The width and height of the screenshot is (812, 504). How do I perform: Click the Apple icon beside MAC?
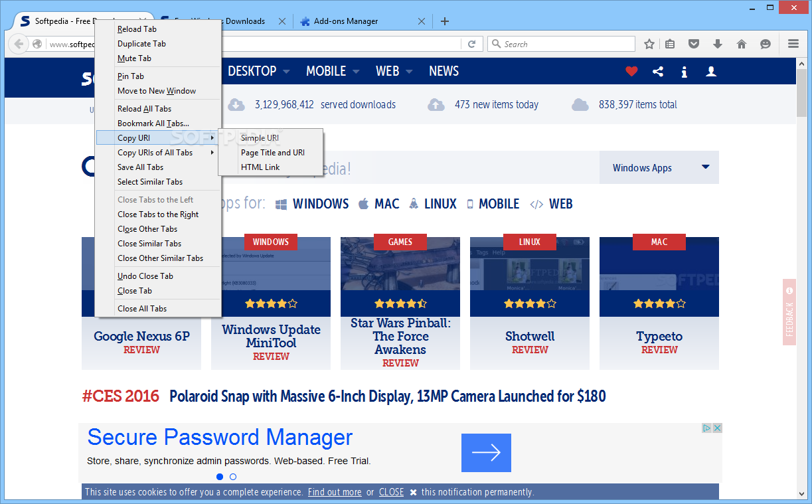[x=363, y=204]
